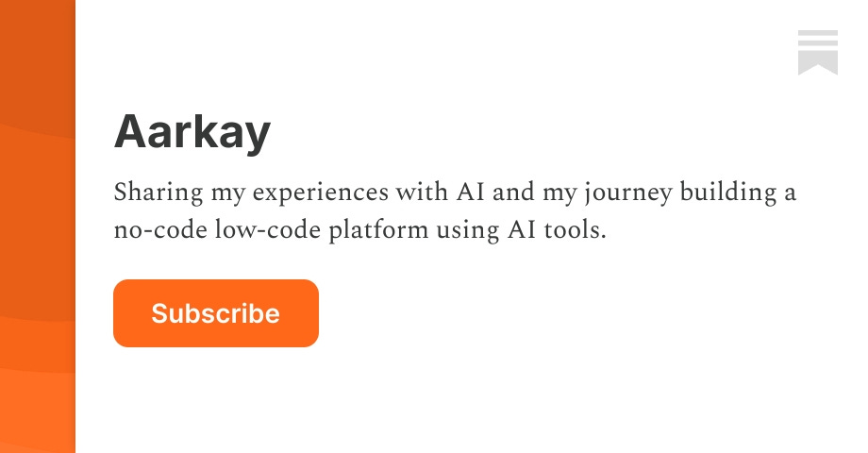Click the word "experiences" in the tagline
The height and width of the screenshot is (453, 868).
coord(321,193)
